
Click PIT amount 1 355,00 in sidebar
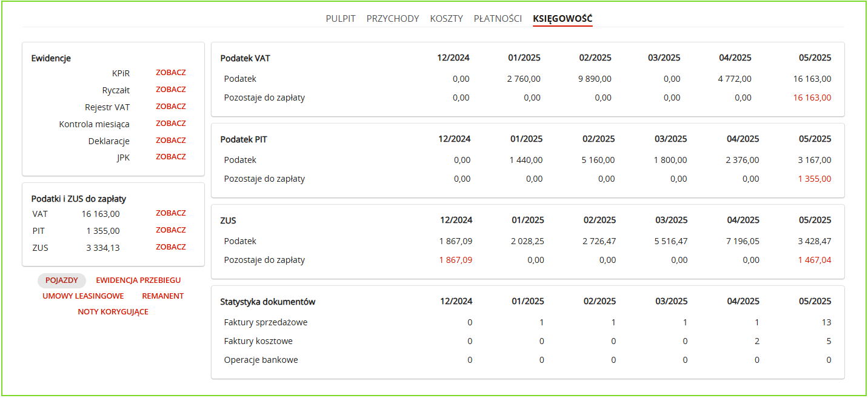click(103, 231)
